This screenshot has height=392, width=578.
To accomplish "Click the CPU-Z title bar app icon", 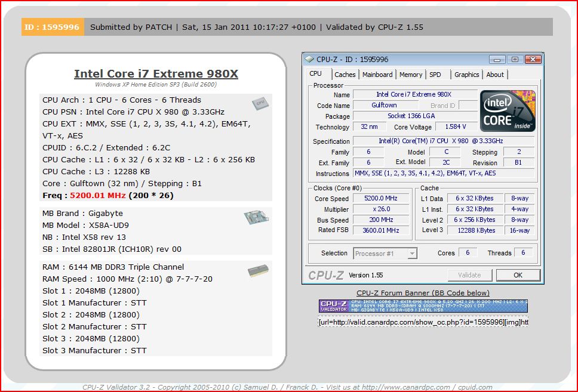I will pos(309,59).
